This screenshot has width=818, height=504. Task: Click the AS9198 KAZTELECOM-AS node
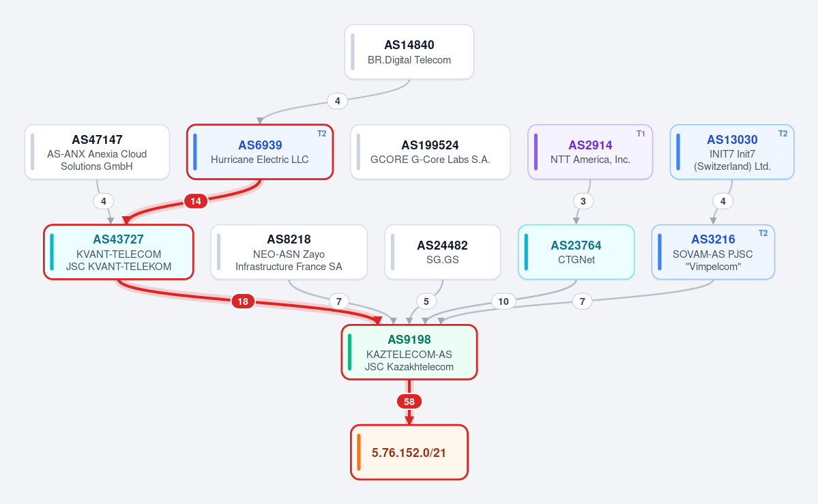409,352
